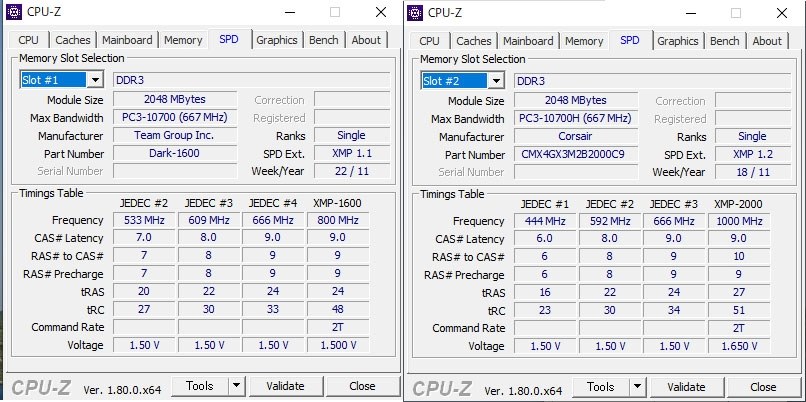The height and width of the screenshot is (402, 806).
Task: Switch to Memory tab in left window
Action: click(183, 40)
